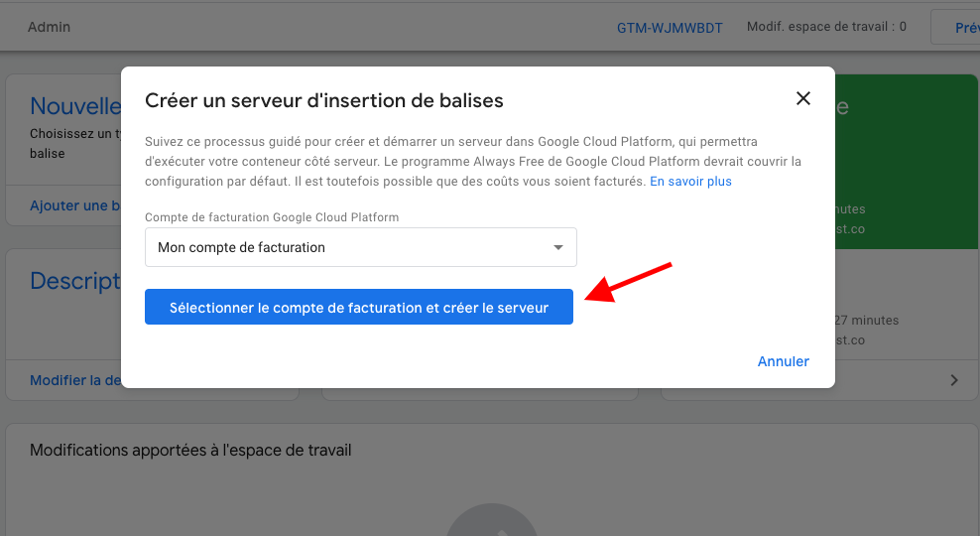
Task: Select the Nouvelle balise card heading
Action: coord(75,106)
